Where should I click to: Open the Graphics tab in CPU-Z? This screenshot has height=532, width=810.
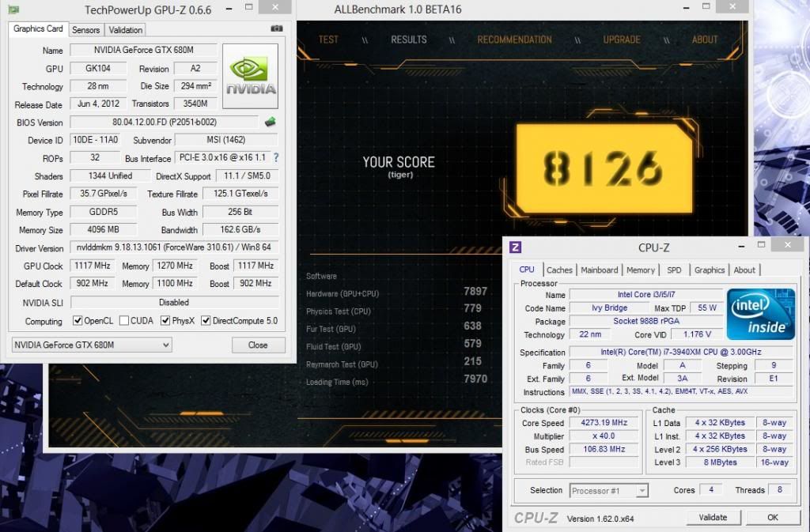tap(710, 270)
